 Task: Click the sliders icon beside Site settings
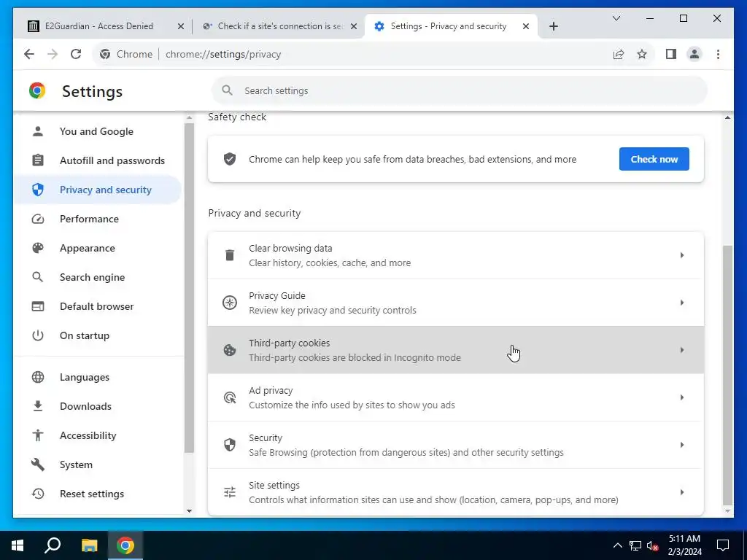coord(230,492)
